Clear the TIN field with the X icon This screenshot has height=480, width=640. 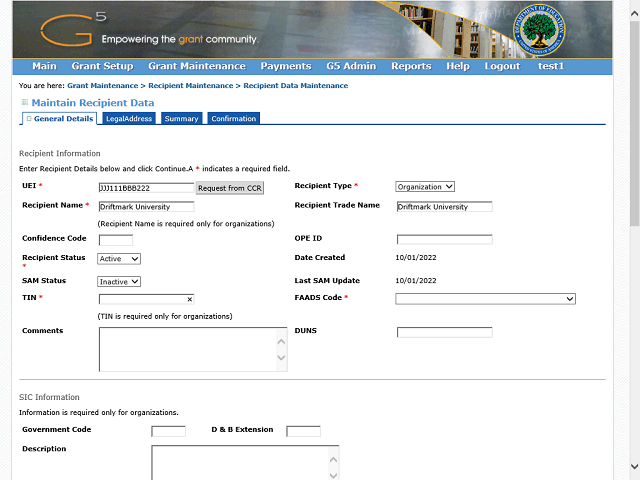point(189,299)
